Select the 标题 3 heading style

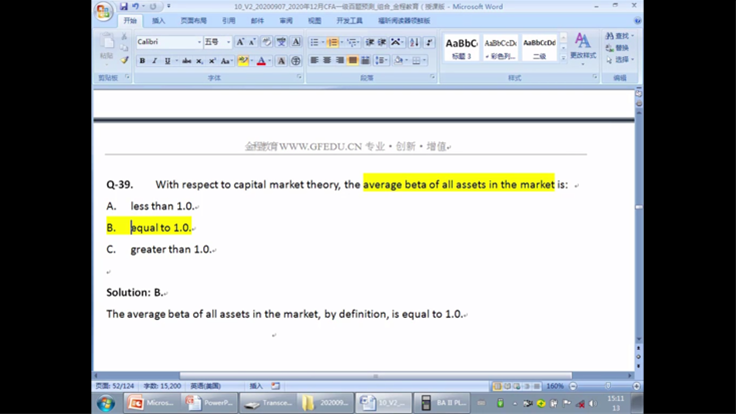[x=461, y=47]
